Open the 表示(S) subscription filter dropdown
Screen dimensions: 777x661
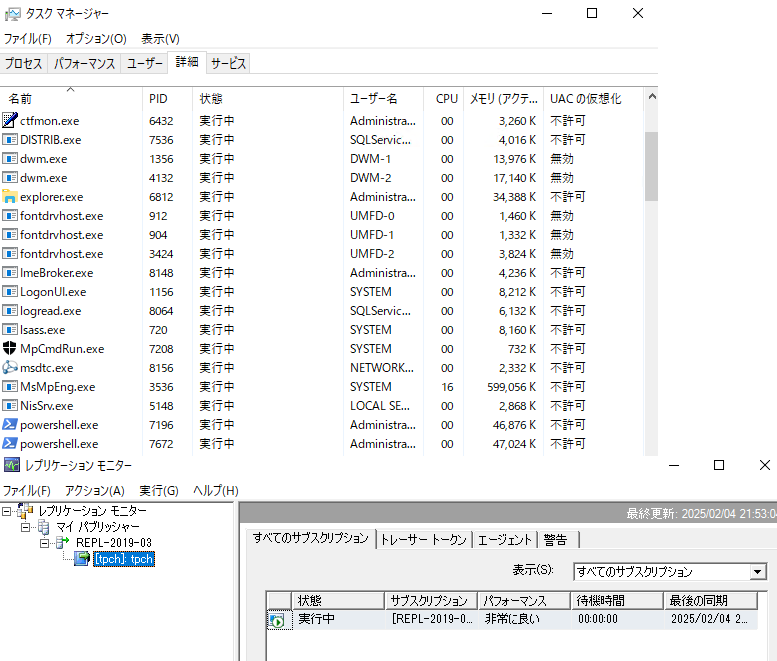click(x=757, y=572)
